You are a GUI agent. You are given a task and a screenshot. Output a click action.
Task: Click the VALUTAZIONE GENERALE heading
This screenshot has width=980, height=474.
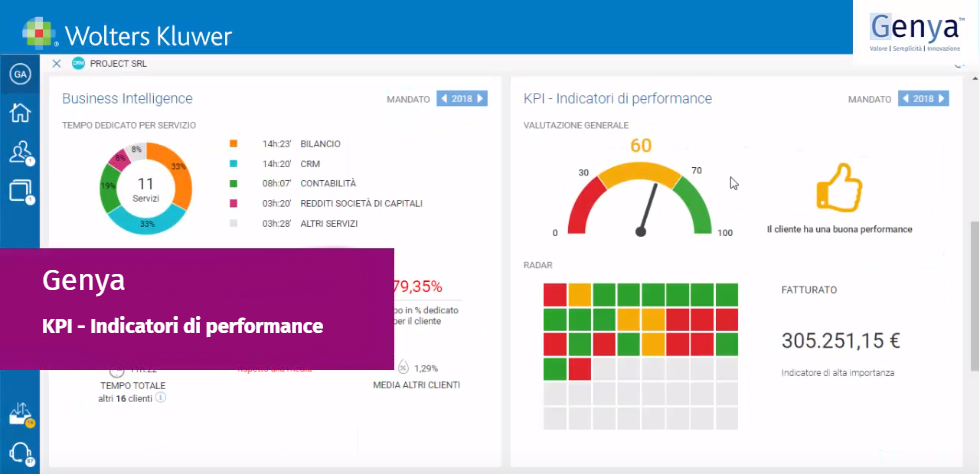(x=576, y=126)
